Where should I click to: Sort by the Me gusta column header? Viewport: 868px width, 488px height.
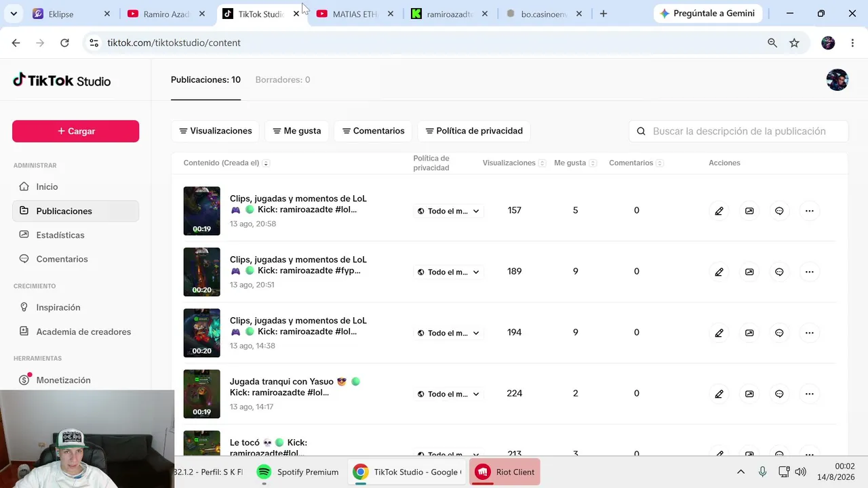575,163
